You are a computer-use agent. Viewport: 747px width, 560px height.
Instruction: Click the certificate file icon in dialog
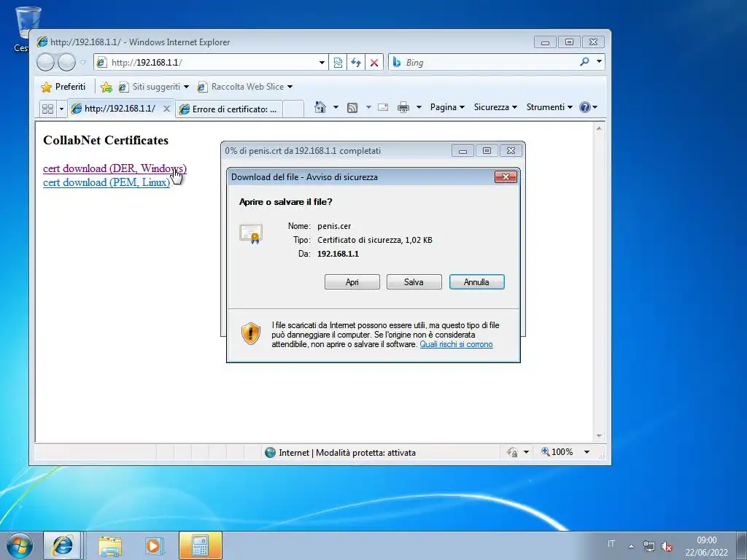(251, 233)
